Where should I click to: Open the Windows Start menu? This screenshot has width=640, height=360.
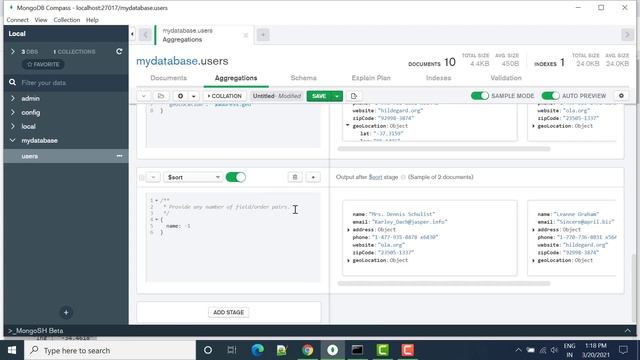pos(12,350)
